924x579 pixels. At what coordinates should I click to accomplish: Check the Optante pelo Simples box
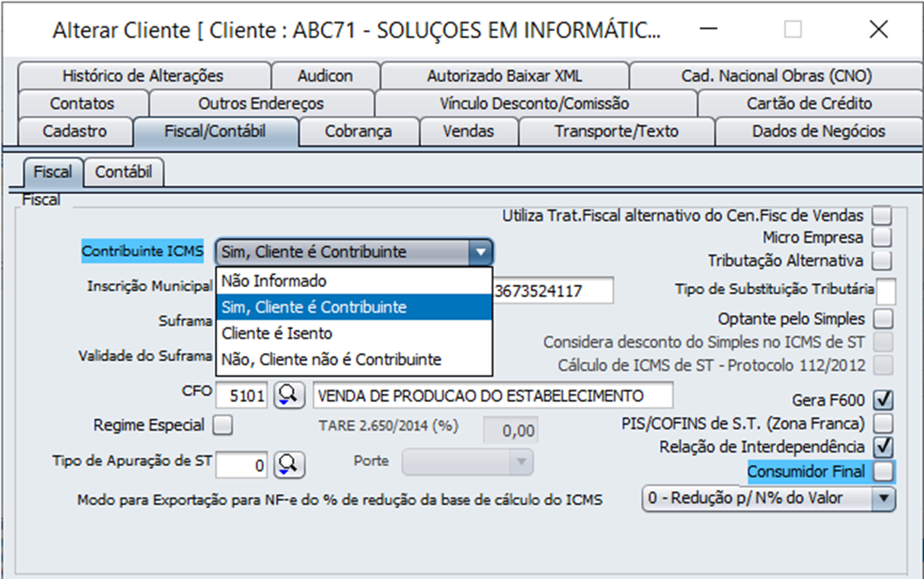[882, 317]
